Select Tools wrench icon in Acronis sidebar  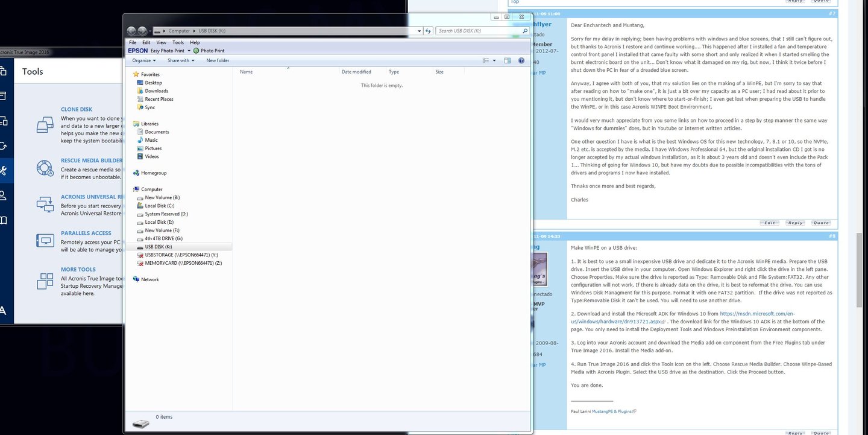pyautogui.click(x=3, y=170)
